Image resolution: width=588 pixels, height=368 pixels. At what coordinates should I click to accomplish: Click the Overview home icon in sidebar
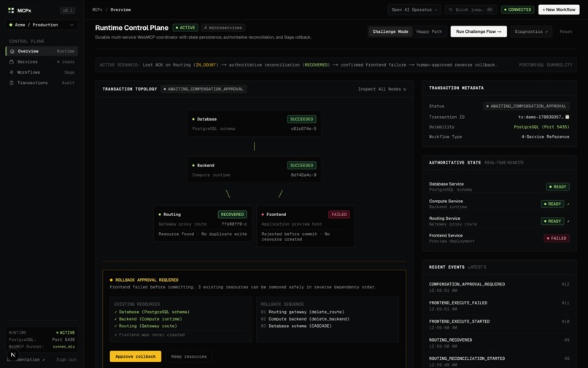tap(12, 51)
